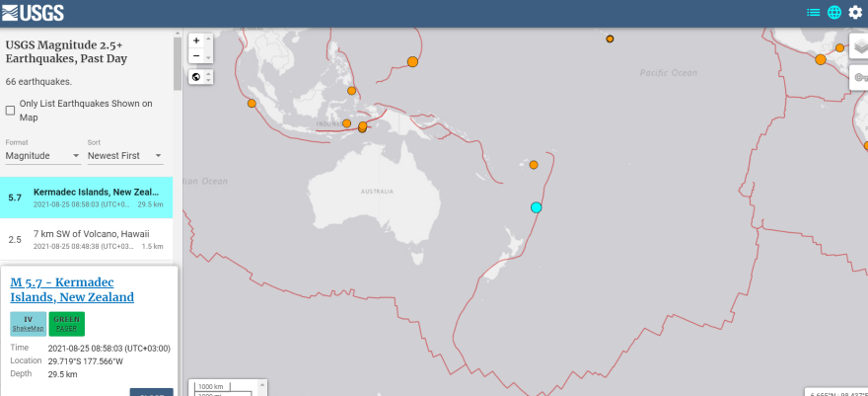
Task: Click the earthquake list scrollbar
Action: coord(178,64)
